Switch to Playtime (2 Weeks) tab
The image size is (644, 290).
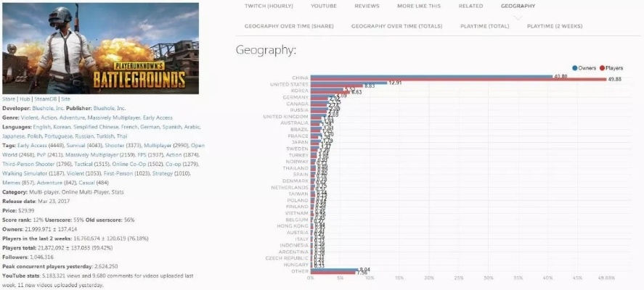[555, 26]
